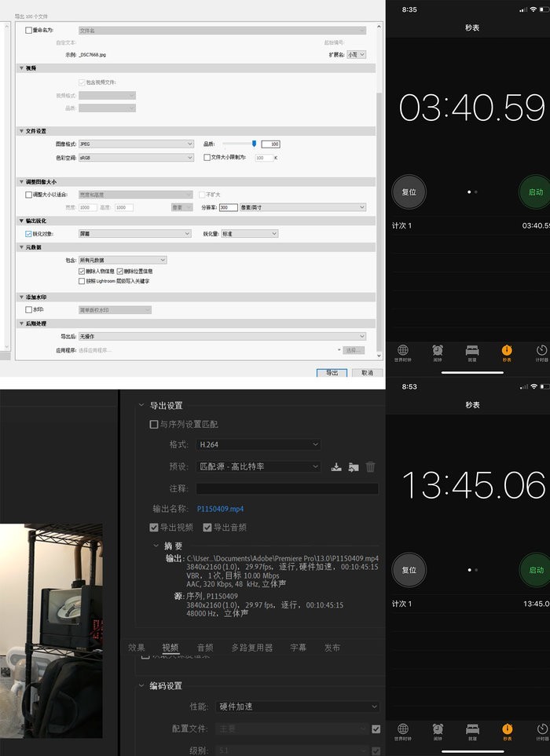Click Import Preset folder icon in Premiere
The image size is (550, 756).
coord(354,467)
